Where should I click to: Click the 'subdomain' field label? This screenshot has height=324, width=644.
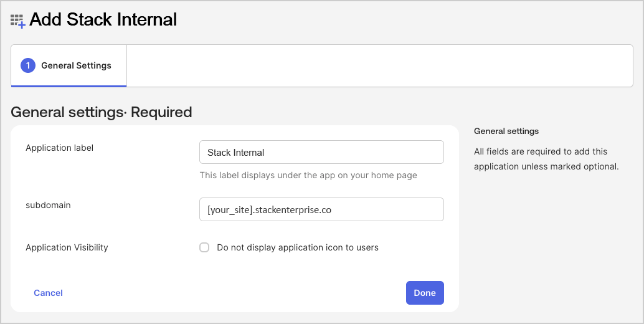[48, 205]
